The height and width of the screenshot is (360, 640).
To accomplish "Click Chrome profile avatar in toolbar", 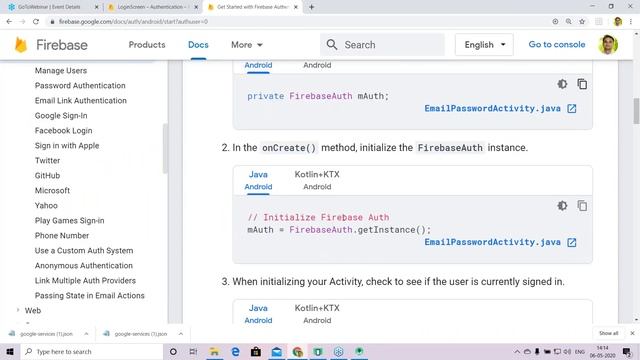I will click(x=618, y=22).
